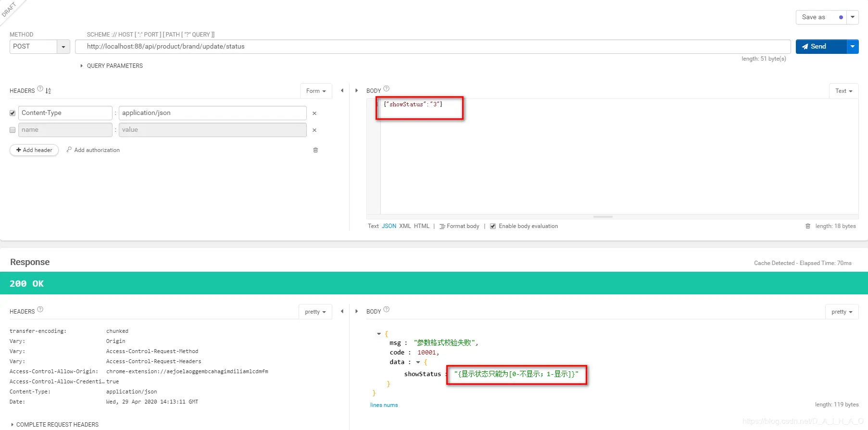The image size is (868, 430).
Task: Select Access-Control-Request-Method value
Action: tap(152, 351)
